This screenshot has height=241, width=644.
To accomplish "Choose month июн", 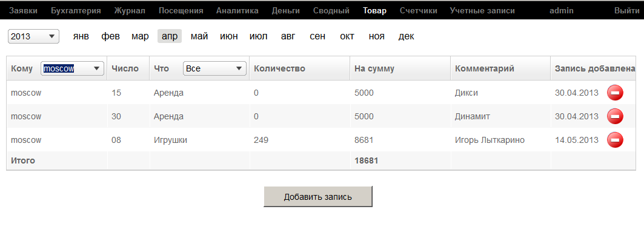I will tap(229, 36).
